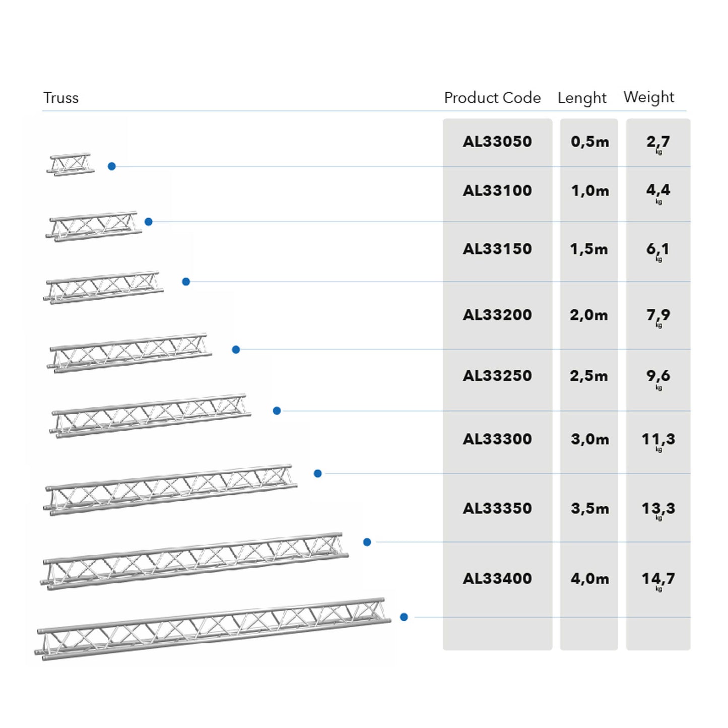Click the 1,5m truss picture
The height and width of the screenshot is (728, 728).
coord(103,287)
